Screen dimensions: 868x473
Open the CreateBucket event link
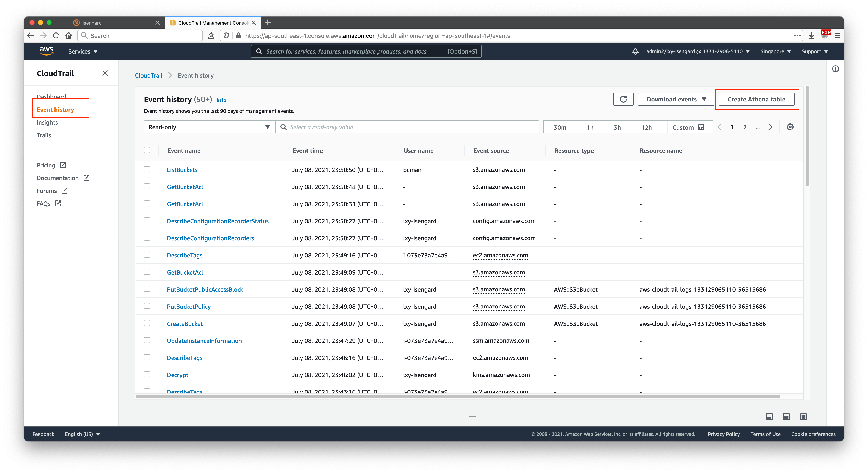[x=185, y=324]
